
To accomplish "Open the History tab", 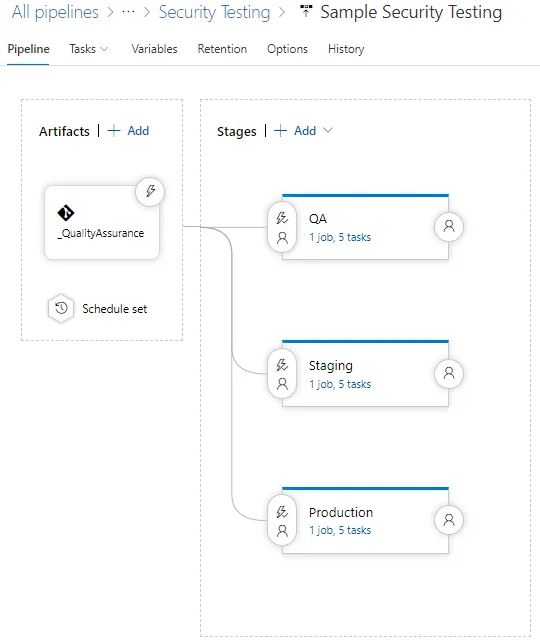I will pos(346,49).
